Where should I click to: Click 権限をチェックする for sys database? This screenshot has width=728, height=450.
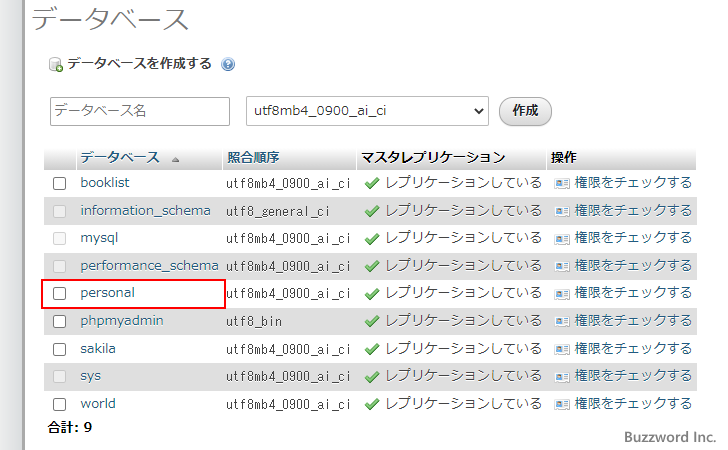[x=632, y=376]
